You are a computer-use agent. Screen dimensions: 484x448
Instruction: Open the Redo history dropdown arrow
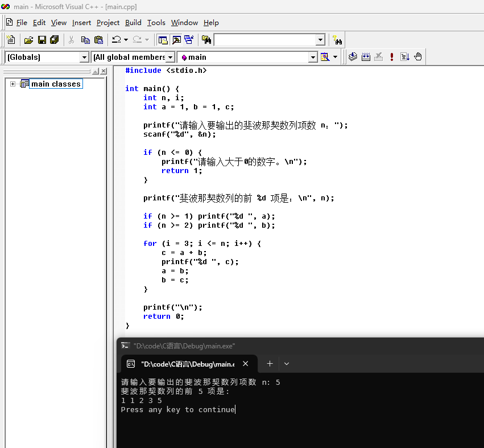[147, 40]
